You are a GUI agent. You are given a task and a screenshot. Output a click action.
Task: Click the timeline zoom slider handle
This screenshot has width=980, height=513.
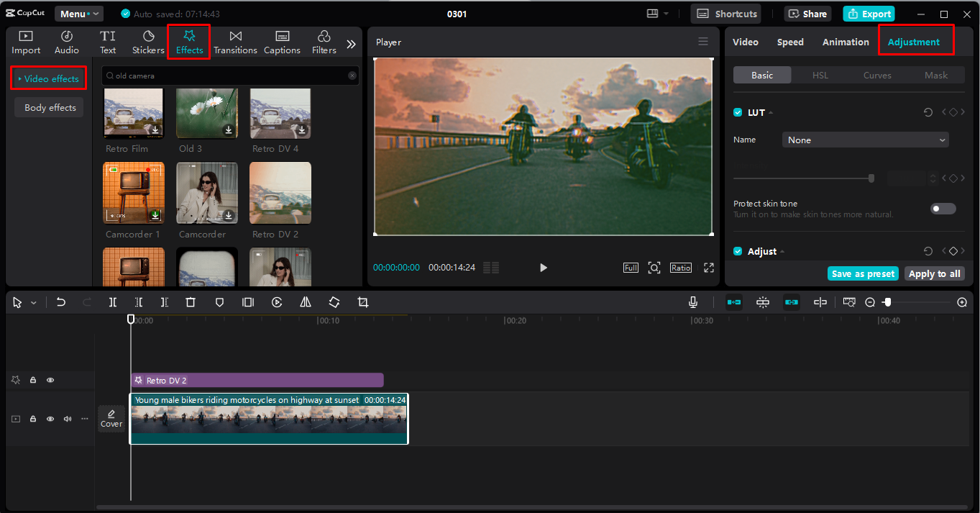point(887,302)
